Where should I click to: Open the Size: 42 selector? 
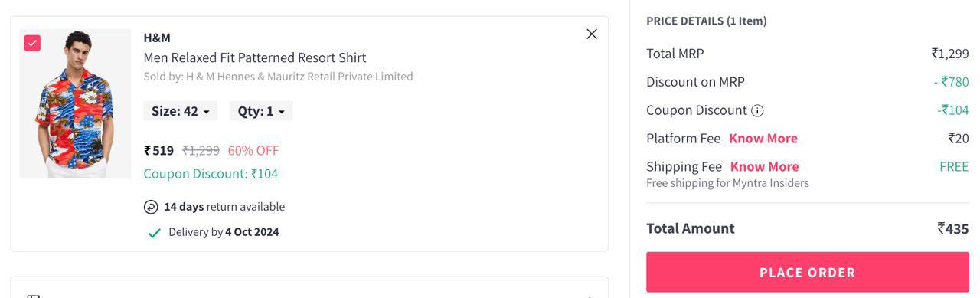coord(181,111)
